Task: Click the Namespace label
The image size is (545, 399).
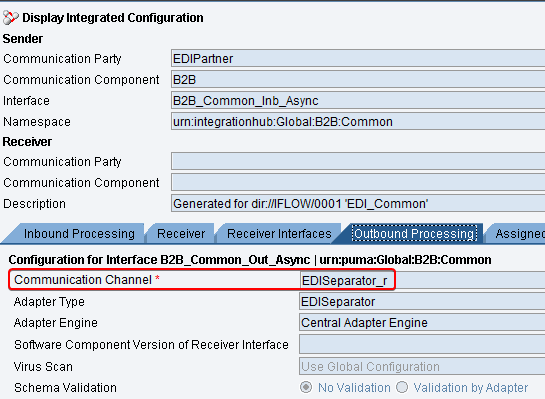Action: click(x=37, y=122)
